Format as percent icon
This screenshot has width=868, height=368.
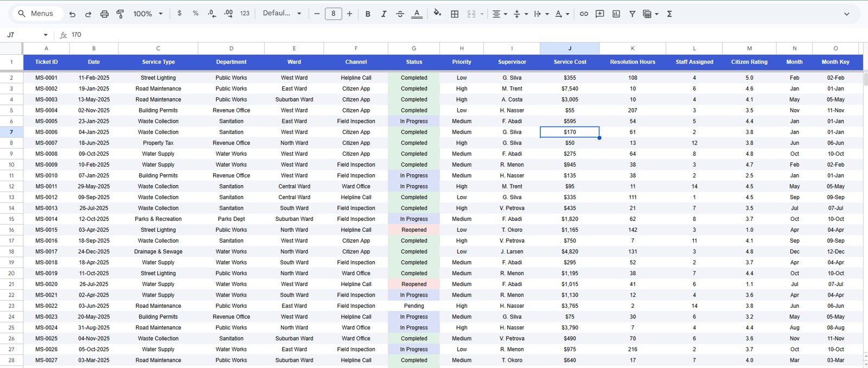[195, 14]
